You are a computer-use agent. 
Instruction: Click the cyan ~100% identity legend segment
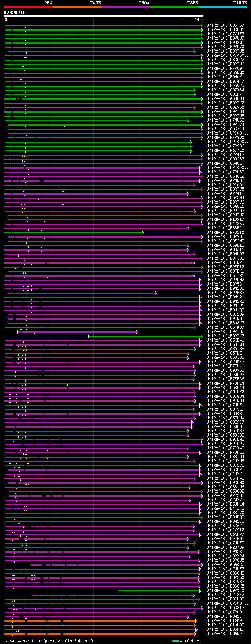[223, 7]
